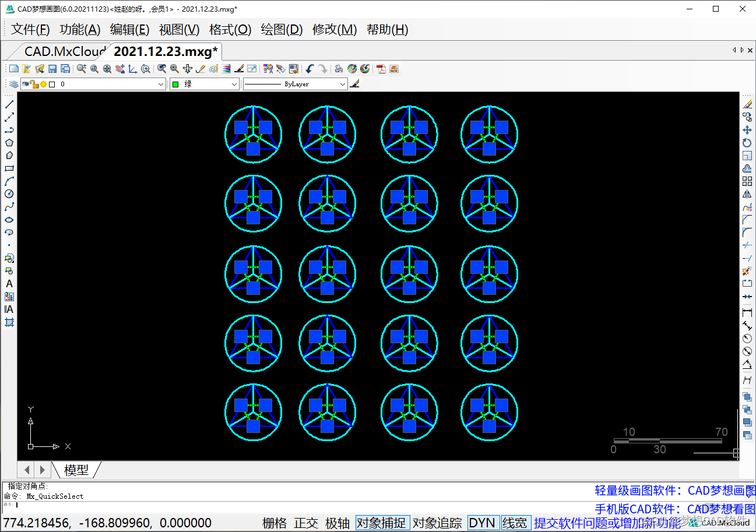Click the coordinates readout in status bar
The width and height of the screenshot is (756, 532).
pyautogui.click(x=107, y=523)
